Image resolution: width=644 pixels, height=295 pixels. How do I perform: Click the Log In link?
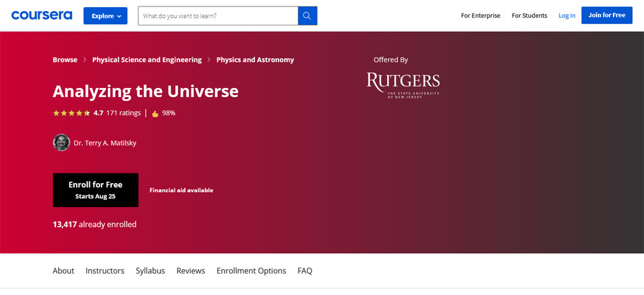[x=567, y=16]
